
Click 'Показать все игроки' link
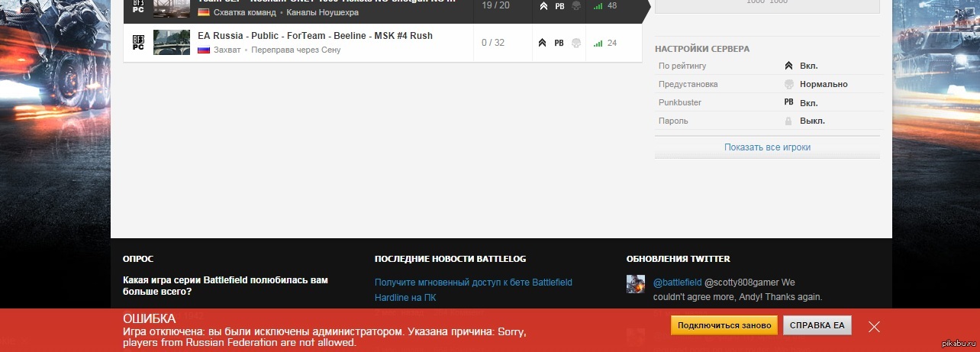[x=767, y=147]
